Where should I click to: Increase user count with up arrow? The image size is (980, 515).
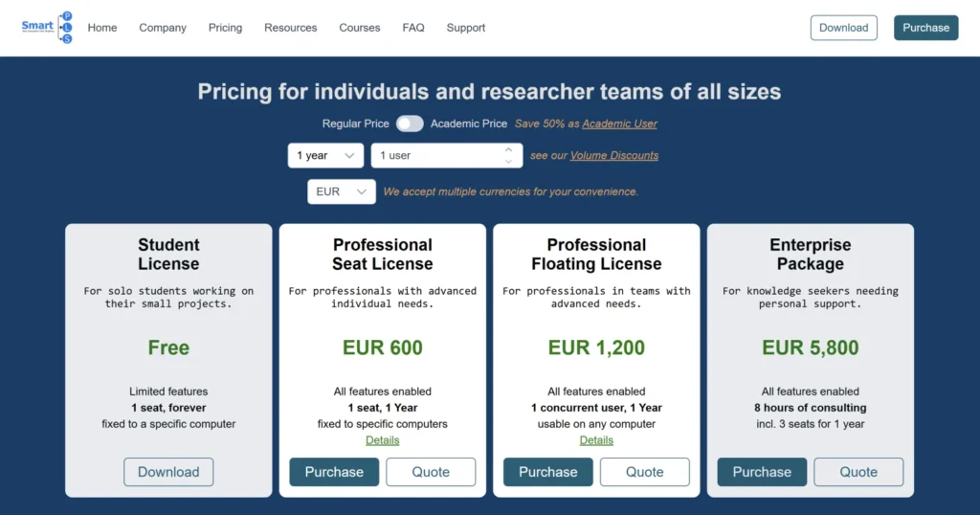[509, 150]
